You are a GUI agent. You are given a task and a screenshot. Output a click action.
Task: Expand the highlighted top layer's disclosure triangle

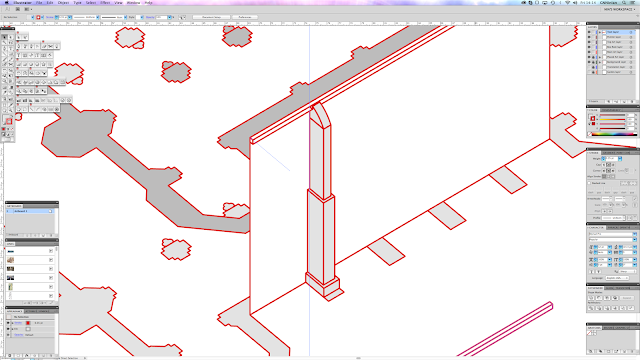(600, 32)
